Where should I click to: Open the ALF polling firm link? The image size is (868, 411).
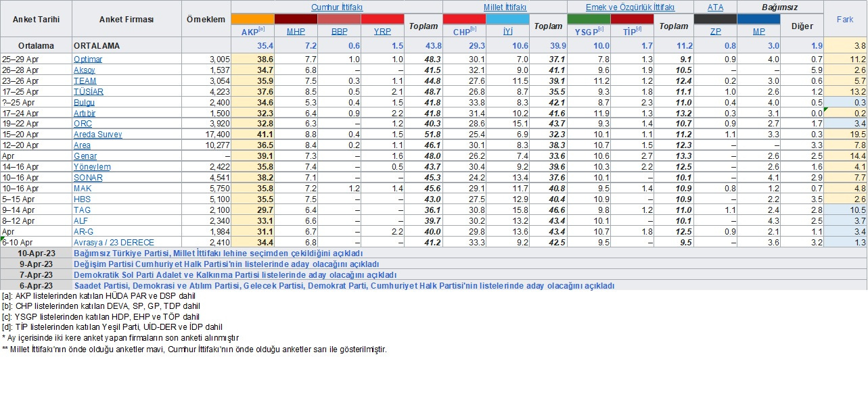(82, 221)
